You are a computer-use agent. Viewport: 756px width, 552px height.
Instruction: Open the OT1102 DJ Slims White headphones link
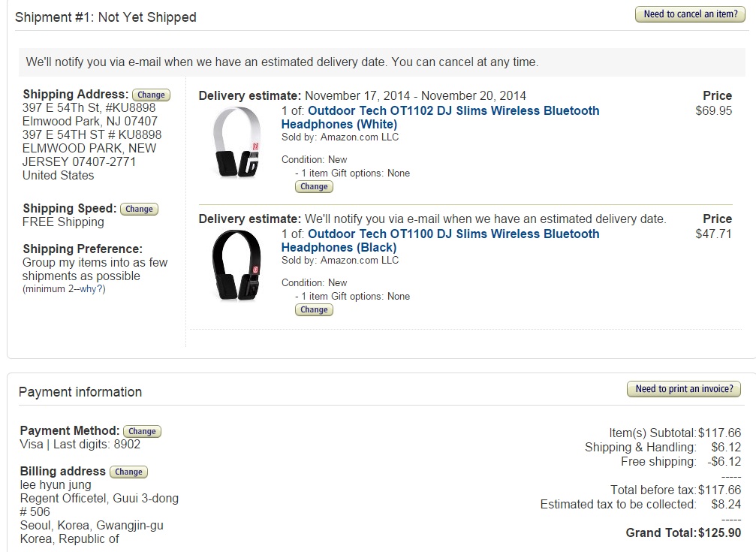440,117
